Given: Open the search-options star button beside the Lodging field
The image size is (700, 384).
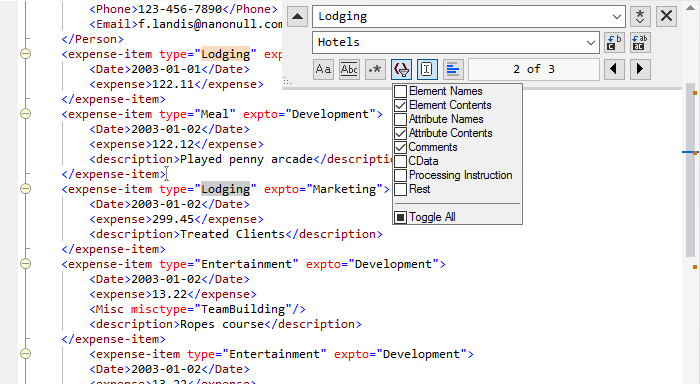Looking at the screenshot, I should [640, 17].
